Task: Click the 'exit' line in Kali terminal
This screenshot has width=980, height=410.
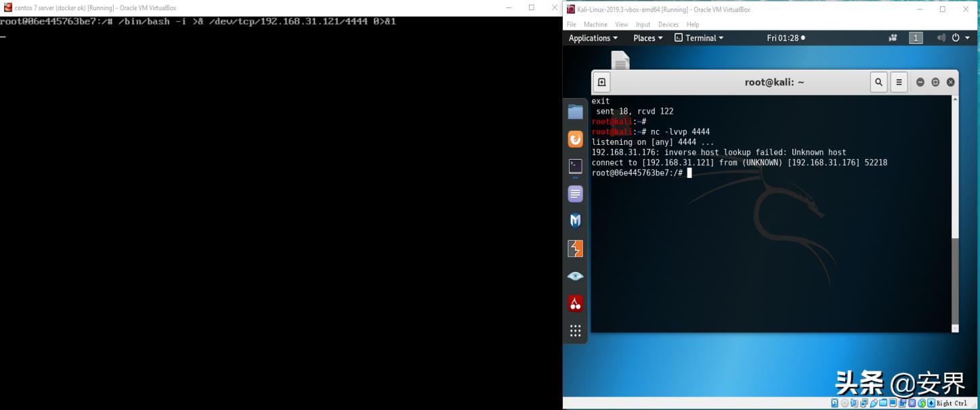Action: coord(601,101)
